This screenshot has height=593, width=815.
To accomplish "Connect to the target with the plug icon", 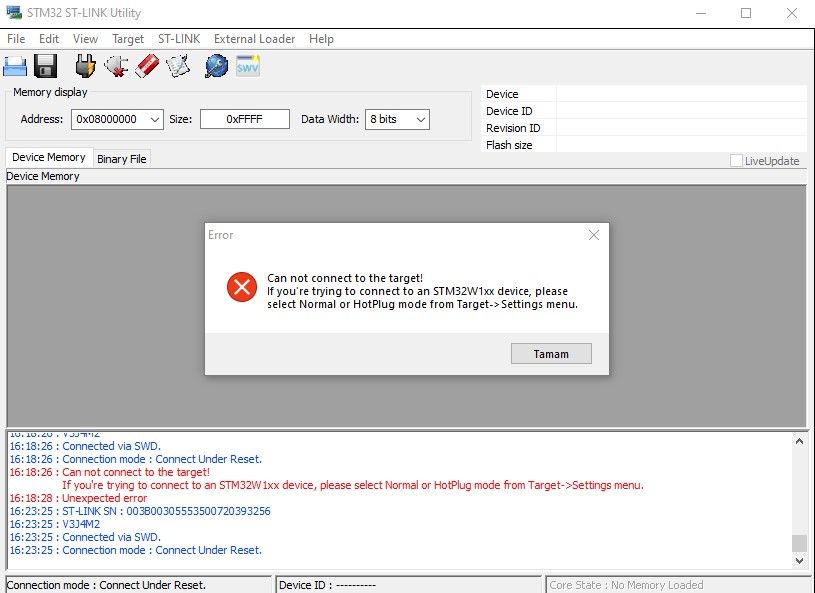I will point(85,67).
